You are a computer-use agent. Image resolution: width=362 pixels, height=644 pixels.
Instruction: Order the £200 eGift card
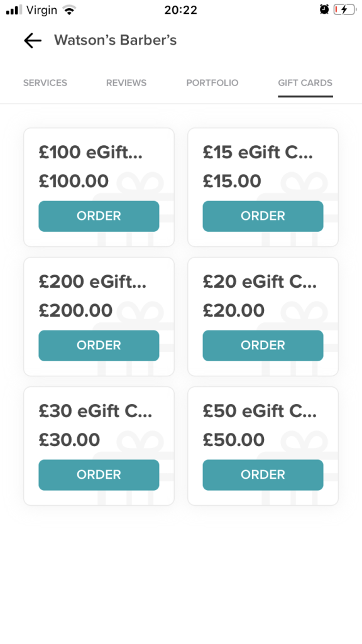click(99, 346)
